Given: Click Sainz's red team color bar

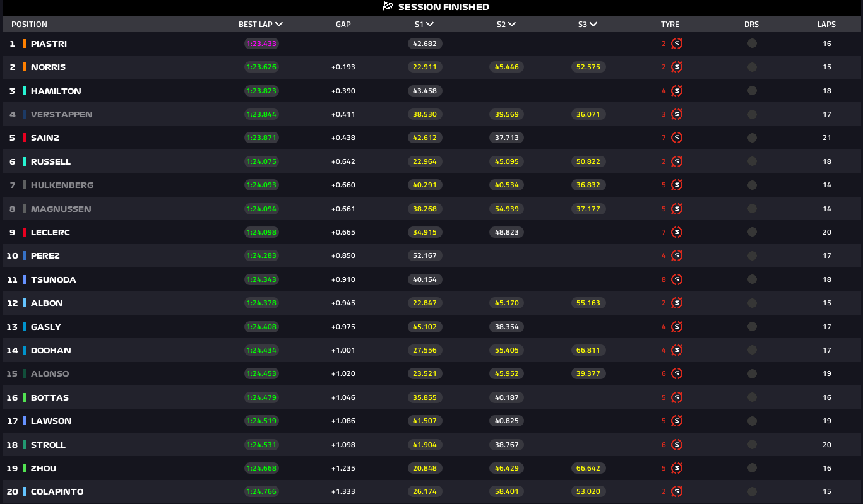Looking at the screenshot, I should (25, 138).
